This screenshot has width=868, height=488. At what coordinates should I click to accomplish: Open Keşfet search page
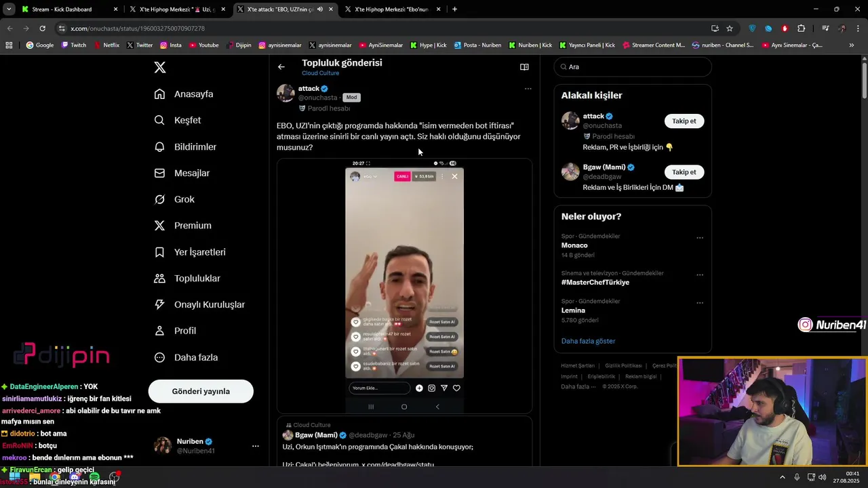coord(178,120)
